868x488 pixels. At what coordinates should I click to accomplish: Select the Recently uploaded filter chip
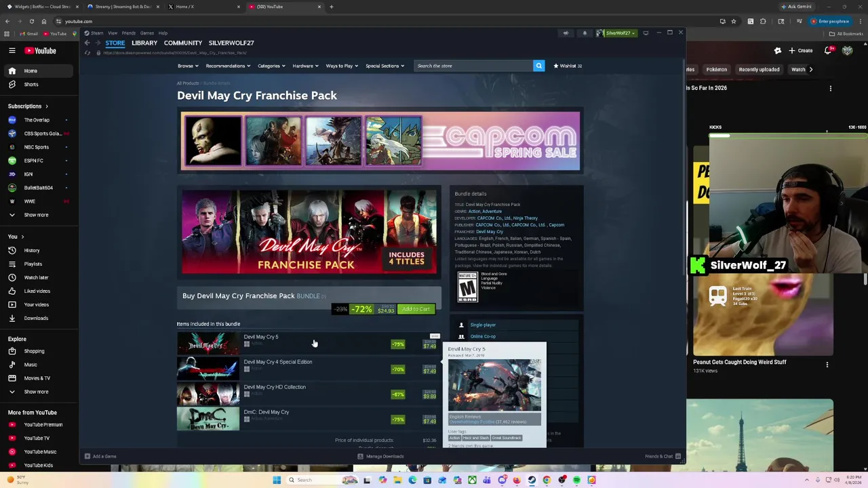point(759,69)
